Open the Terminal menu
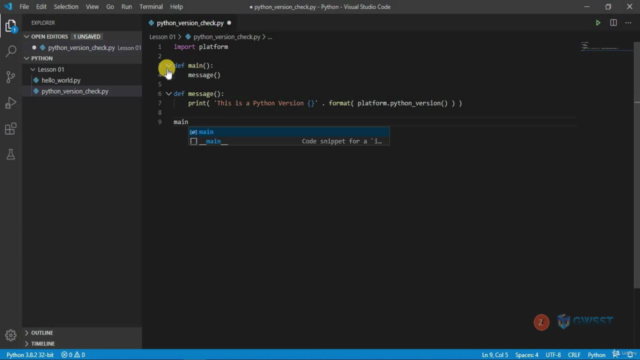This screenshot has height=360, width=640. 151,7
